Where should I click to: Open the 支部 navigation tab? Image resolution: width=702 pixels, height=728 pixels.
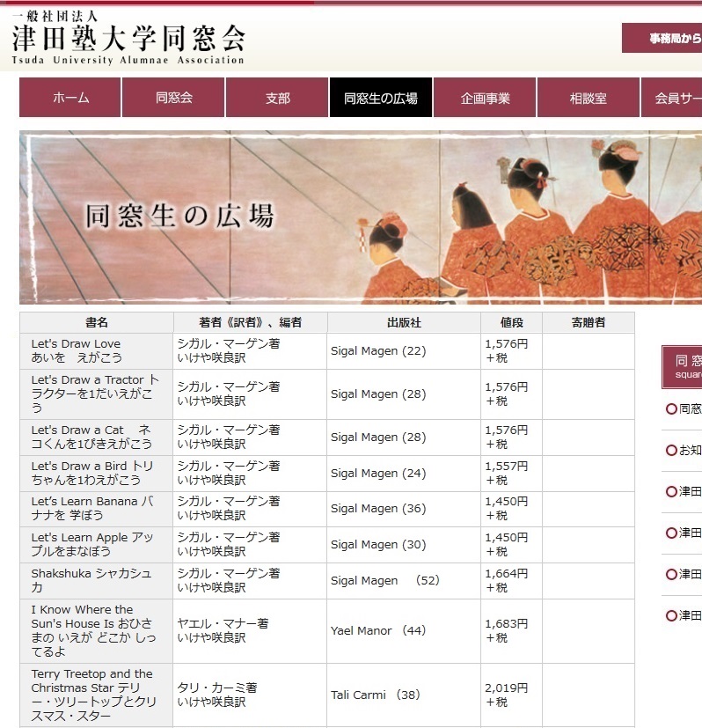277,98
